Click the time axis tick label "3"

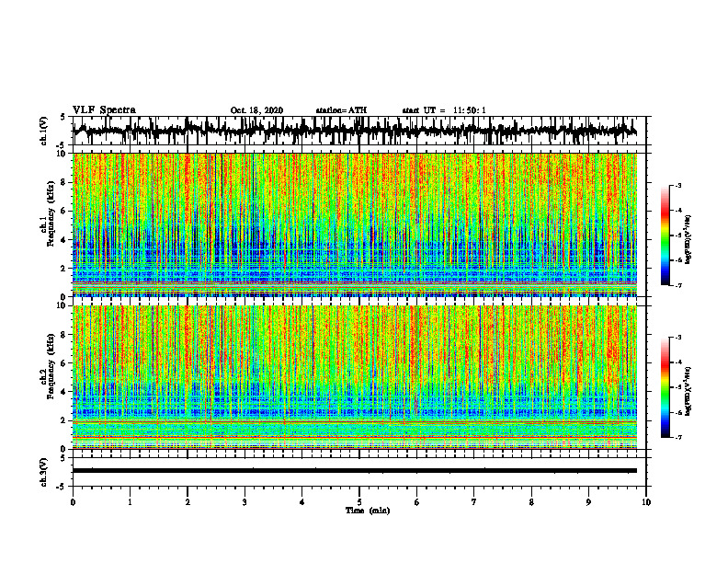point(245,502)
